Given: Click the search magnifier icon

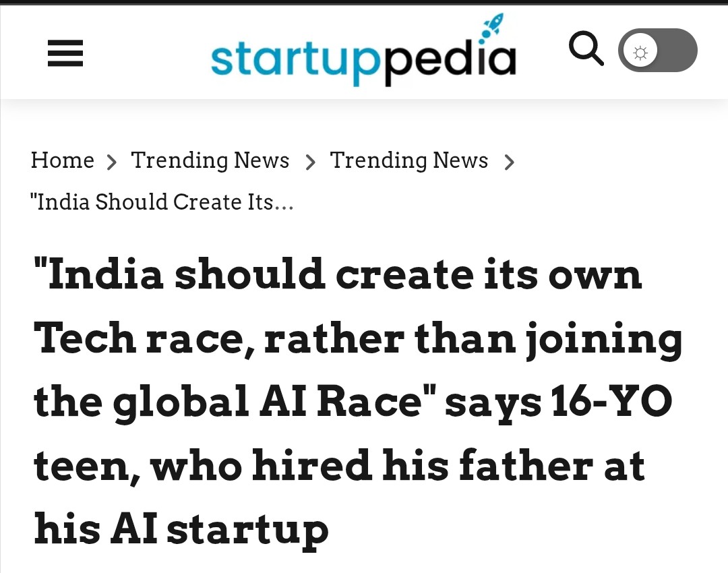Looking at the screenshot, I should coord(586,49).
